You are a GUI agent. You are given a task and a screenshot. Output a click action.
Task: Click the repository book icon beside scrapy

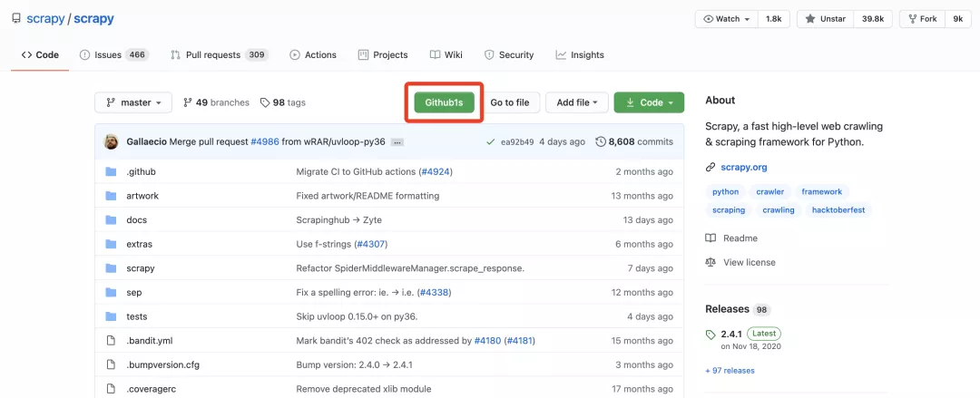coord(15,19)
